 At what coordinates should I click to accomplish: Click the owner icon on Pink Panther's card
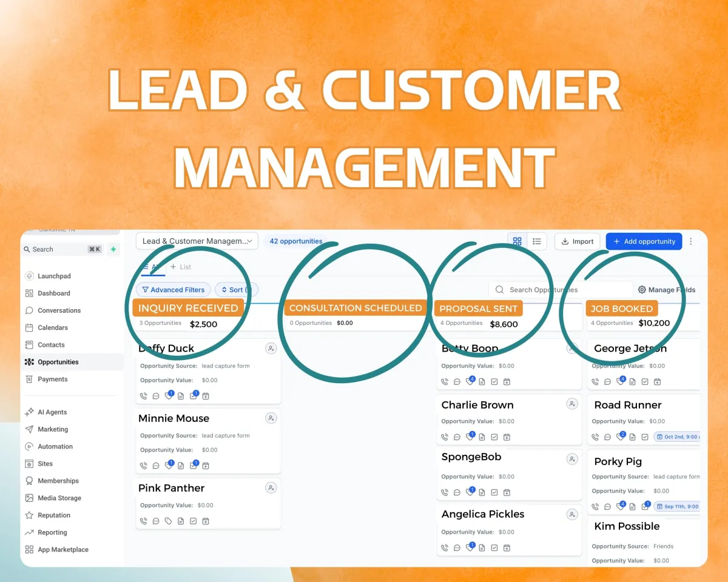[x=271, y=487]
